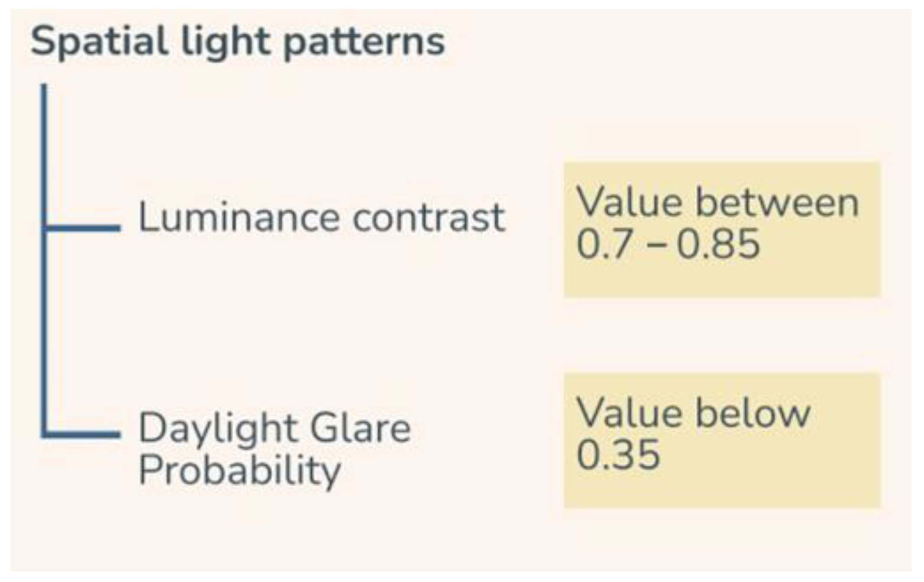Click the "Value below" text
Screen dimensions: 924x582
(693, 413)
